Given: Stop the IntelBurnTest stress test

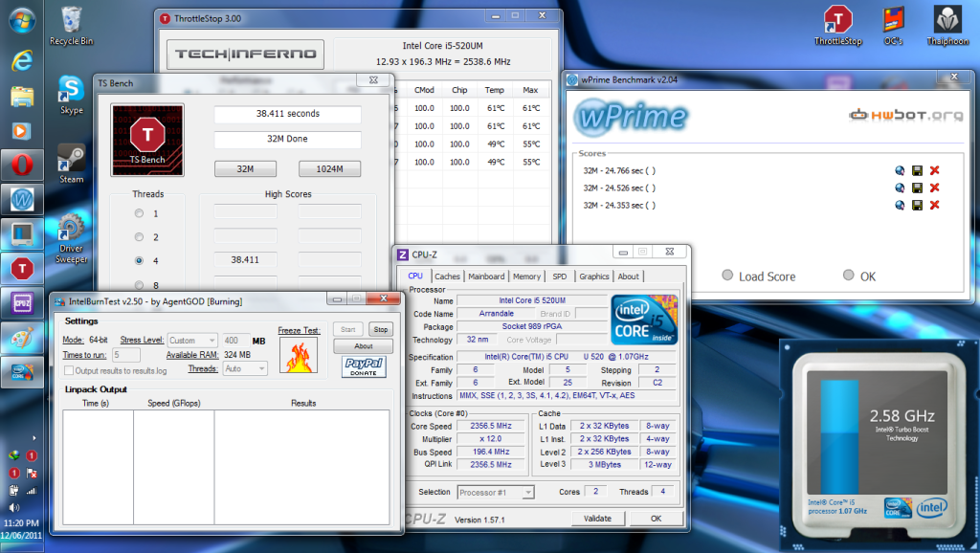Looking at the screenshot, I should [381, 329].
